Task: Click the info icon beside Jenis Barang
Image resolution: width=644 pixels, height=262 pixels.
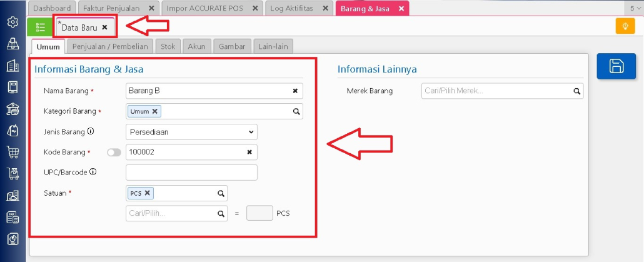Action: pos(90,131)
